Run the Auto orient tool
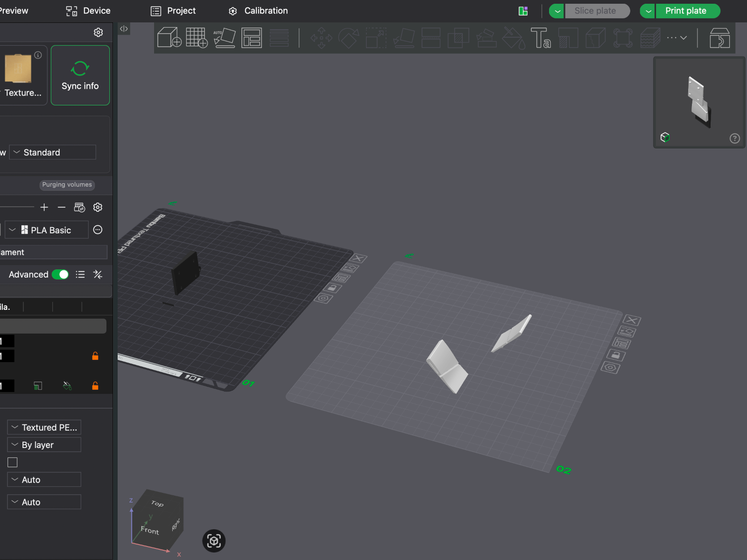The image size is (747, 560). (224, 37)
